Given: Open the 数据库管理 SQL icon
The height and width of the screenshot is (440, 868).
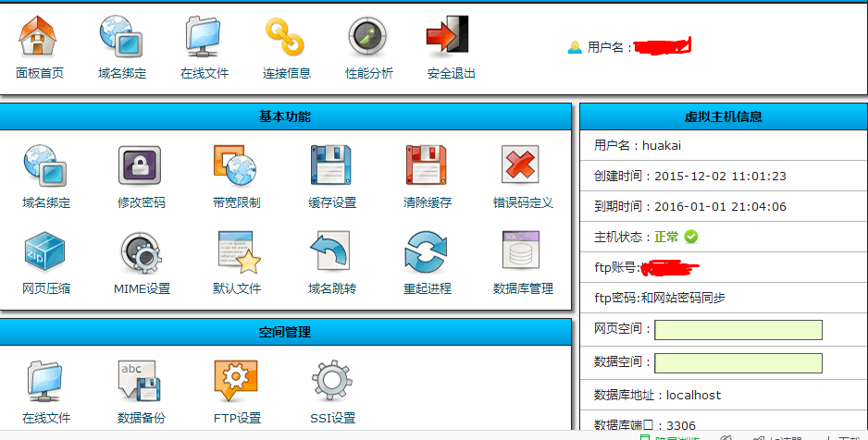Looking at the screenshot, I should (x=521, y=251).
